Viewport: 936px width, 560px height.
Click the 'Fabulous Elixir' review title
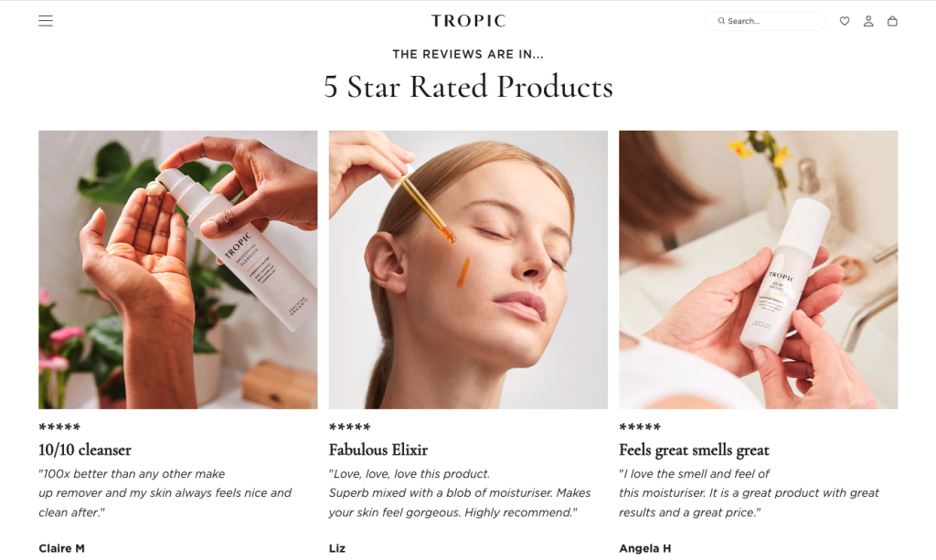[x=378, y=449]
